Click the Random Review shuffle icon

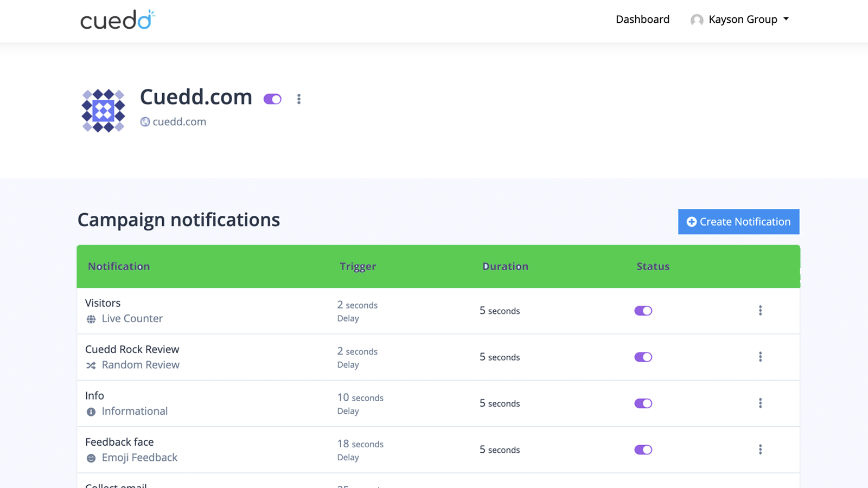point(91,365)
